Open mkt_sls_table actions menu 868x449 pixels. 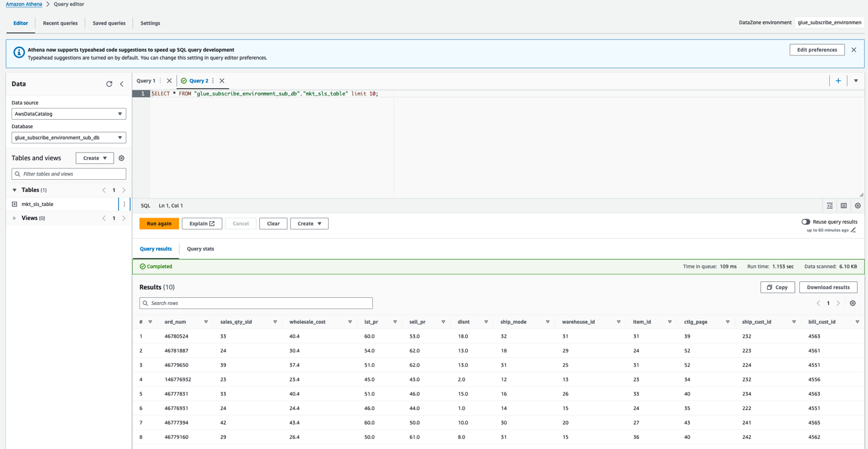(124, 204)
